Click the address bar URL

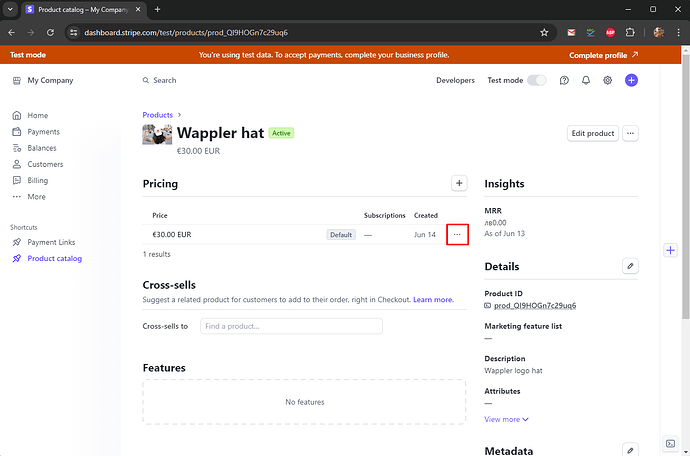186,33
